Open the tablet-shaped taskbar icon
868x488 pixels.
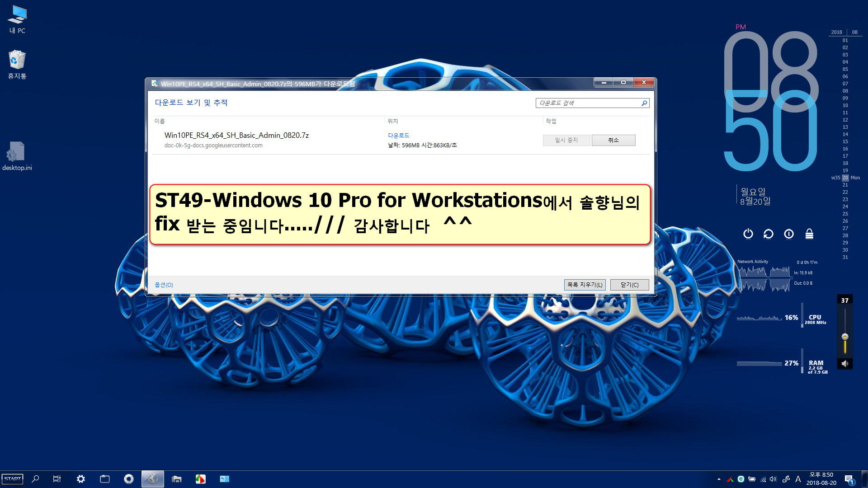point(105,479)
